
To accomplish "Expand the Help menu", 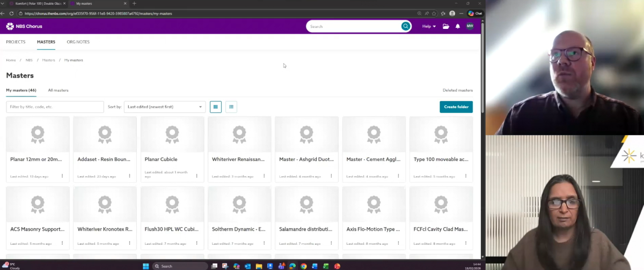I will [x=429, y=26].
